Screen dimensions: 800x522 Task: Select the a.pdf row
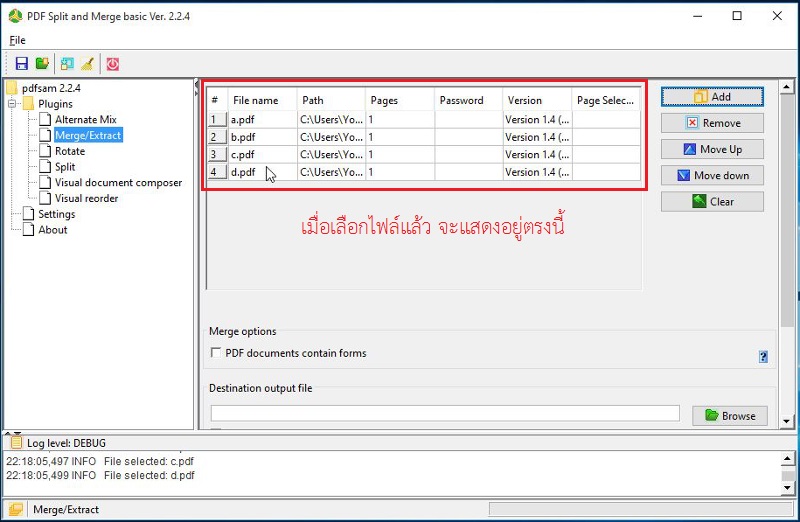424,119
